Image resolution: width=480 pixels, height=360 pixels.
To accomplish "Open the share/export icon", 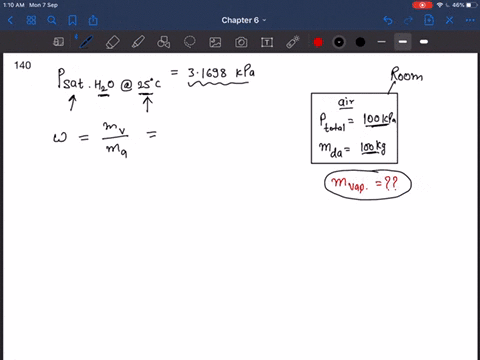I will 93,20.
